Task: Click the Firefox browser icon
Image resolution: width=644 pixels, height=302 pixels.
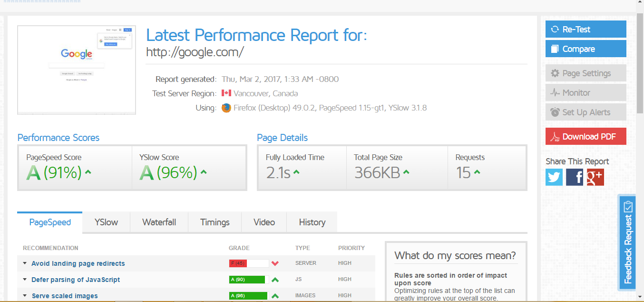Action: (x=226, y=108)
